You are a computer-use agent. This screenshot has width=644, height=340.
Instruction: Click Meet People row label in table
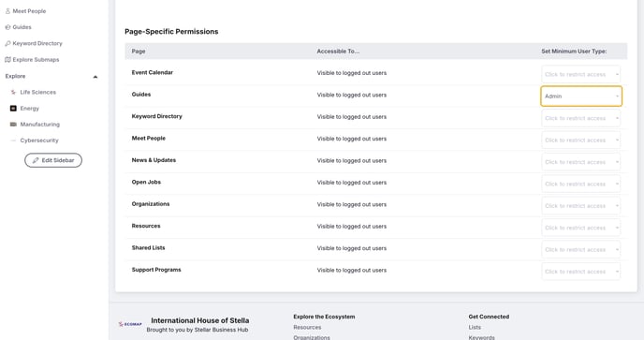[x=149, y=138]
